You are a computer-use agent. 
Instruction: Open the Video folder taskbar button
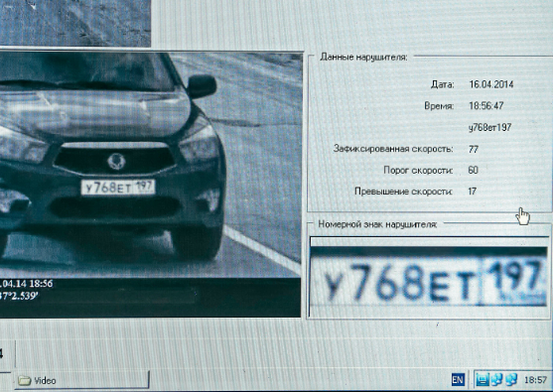point(81,380)
